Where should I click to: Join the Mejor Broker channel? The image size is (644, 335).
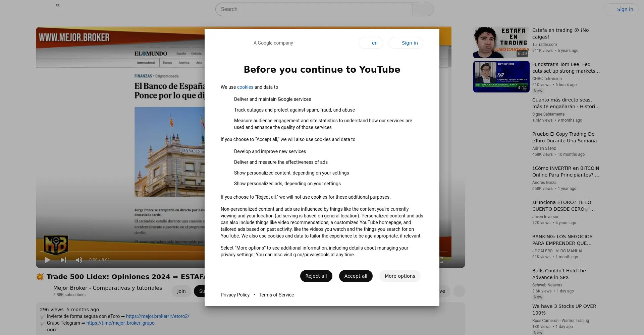pyautogui.click(x=181, y=291)
